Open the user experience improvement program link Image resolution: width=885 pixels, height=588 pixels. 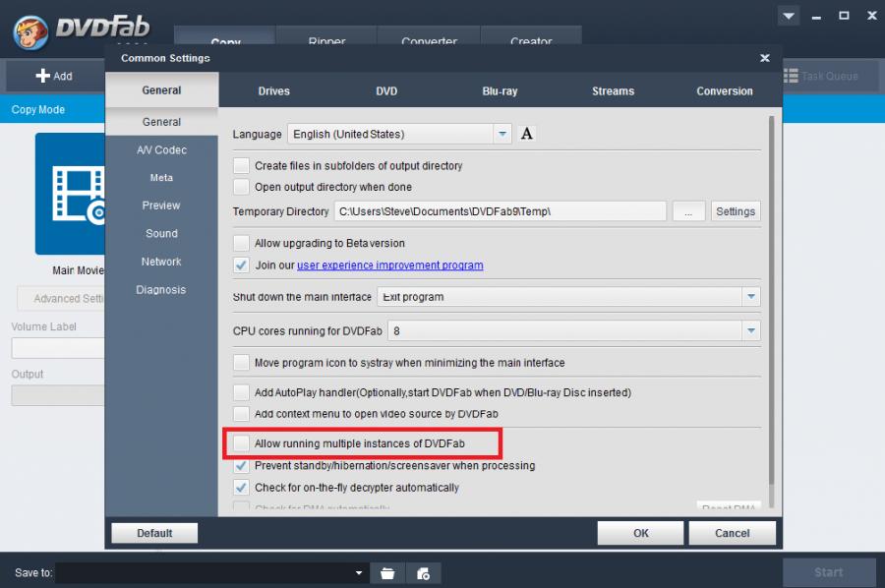[389, 265]
